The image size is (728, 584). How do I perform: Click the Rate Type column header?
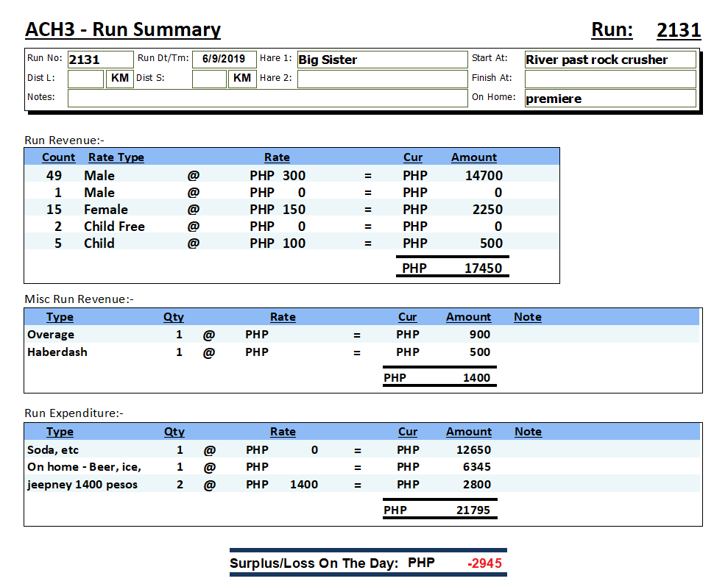116,157
